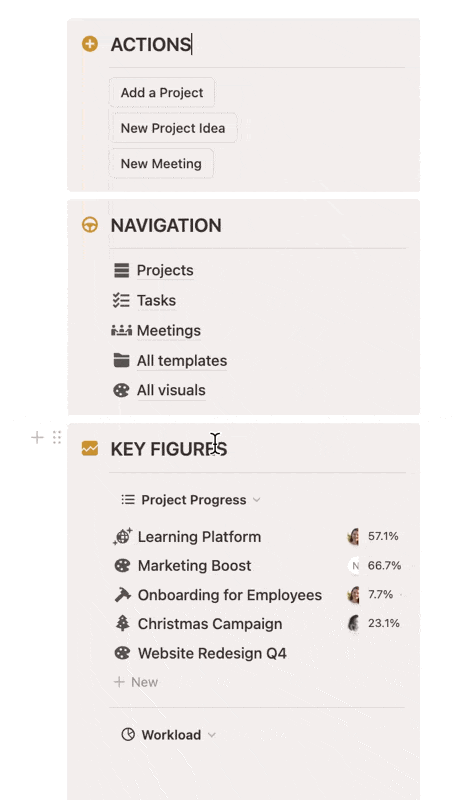Click the folder icon next to All templates
This screenshot has width=453, height=800.
point(121,360)
